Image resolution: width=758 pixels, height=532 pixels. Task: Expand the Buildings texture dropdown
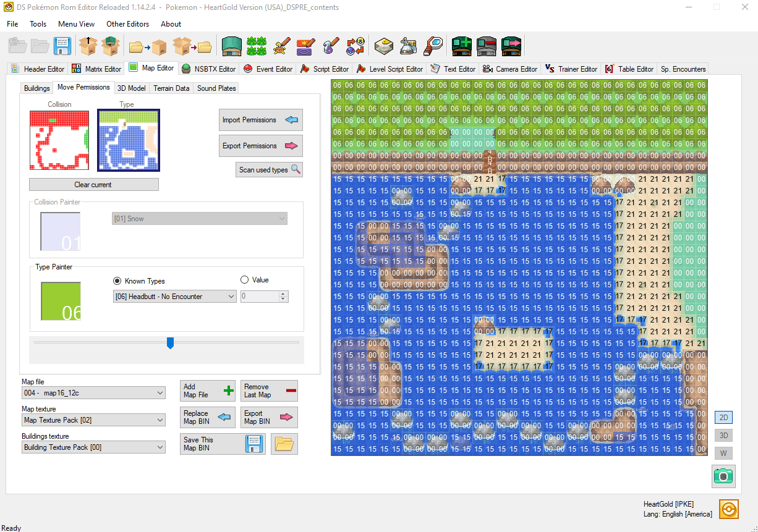(x=93, y=448)
